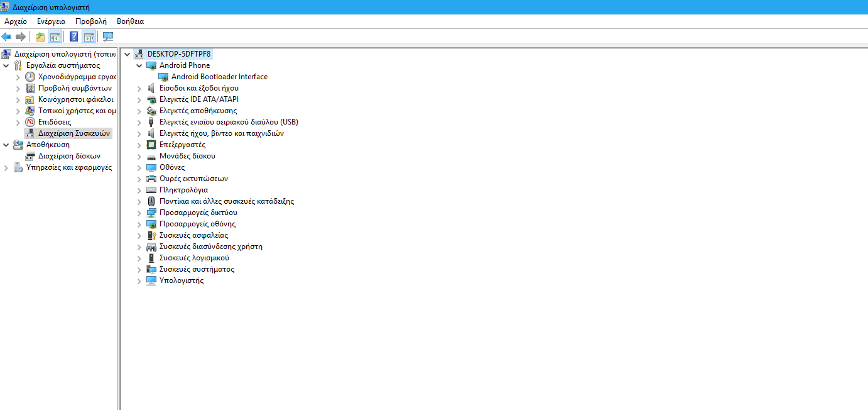868x410 pixels.
Task: Collapse the Android Phone device category
Action: 139,65
